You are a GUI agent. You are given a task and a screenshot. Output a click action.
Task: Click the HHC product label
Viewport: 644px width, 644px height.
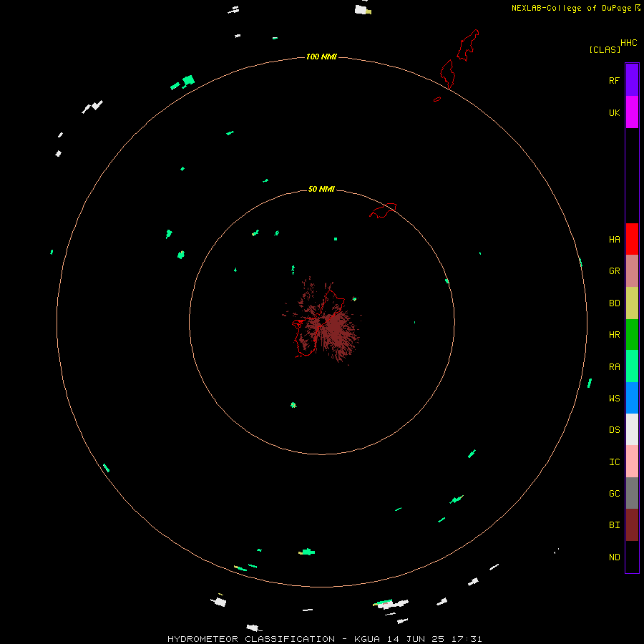pyautogui.click(x=628, y=43)
